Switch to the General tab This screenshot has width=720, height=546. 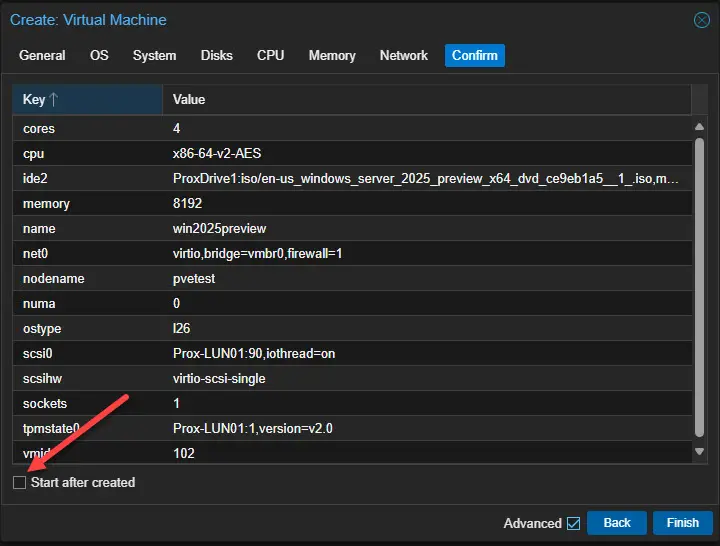point(42,56)
